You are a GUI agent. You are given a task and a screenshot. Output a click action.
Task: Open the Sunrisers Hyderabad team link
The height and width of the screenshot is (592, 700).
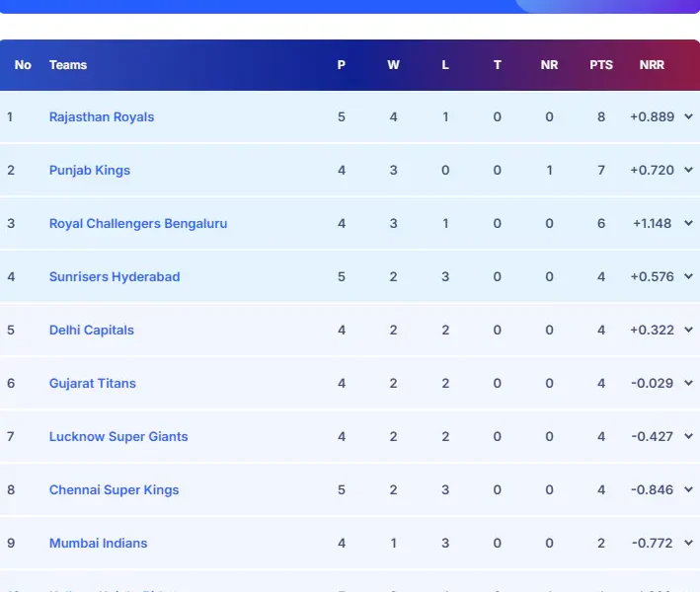(x=115, y=276)
